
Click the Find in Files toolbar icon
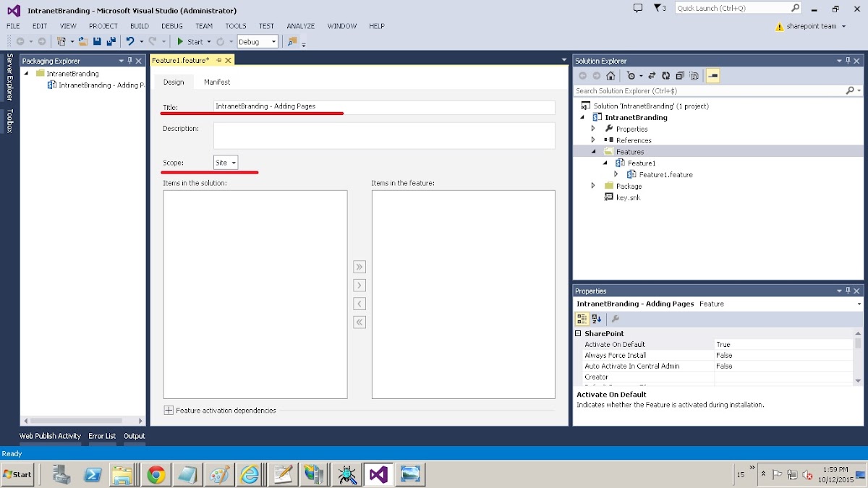point(292,42)
